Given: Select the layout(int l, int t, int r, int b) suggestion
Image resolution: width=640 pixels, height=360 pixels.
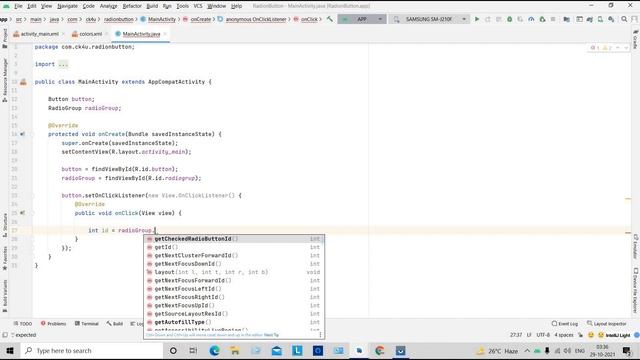Looking at the screenshot, I should tap(234, 272).
